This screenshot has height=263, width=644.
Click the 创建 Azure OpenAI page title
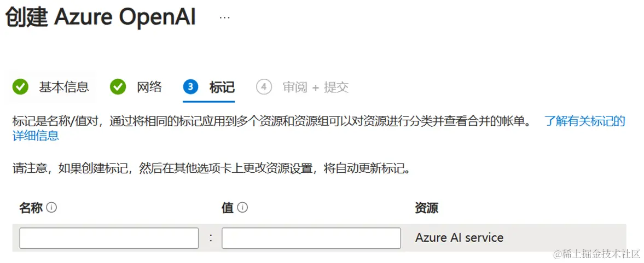tap(100, 18)
